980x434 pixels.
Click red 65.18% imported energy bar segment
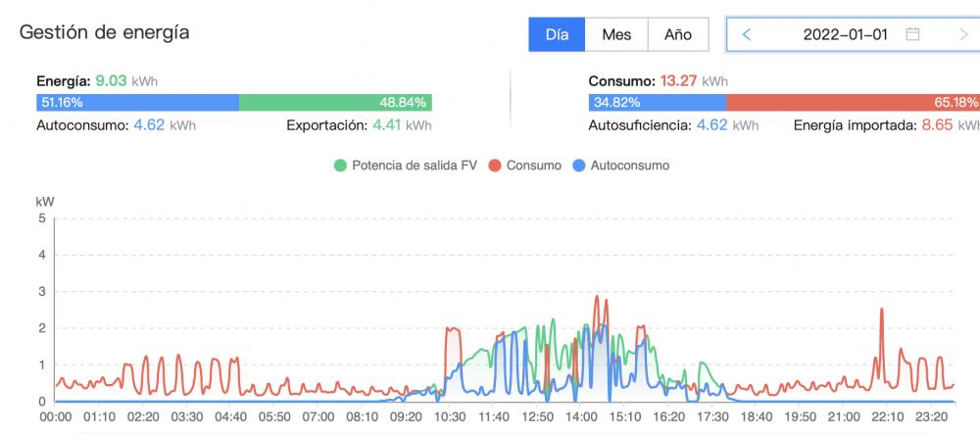(854, 103)
